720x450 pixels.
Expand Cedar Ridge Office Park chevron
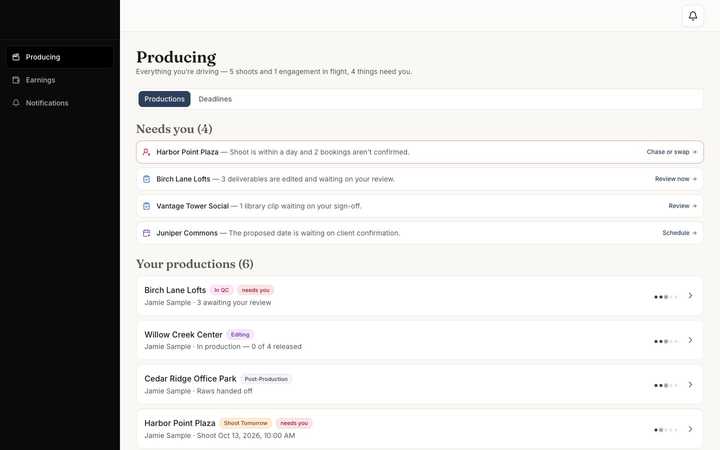[690, 385]
